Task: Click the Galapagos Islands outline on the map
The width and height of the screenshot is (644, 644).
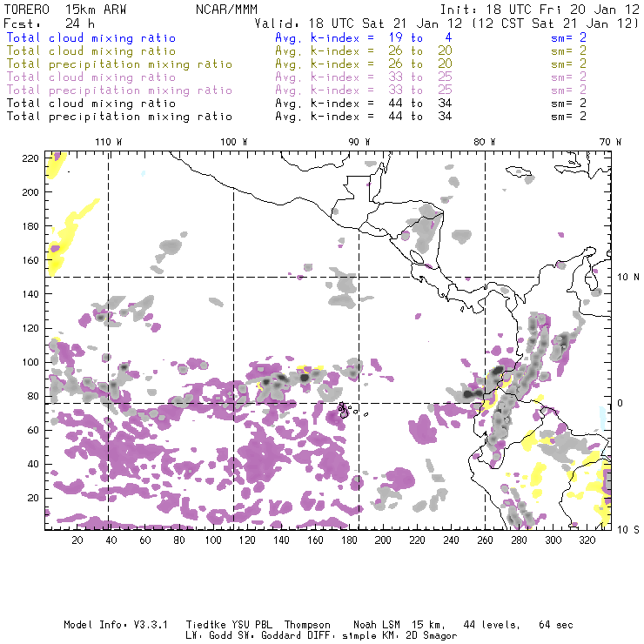Action: [x=347, y=408]
